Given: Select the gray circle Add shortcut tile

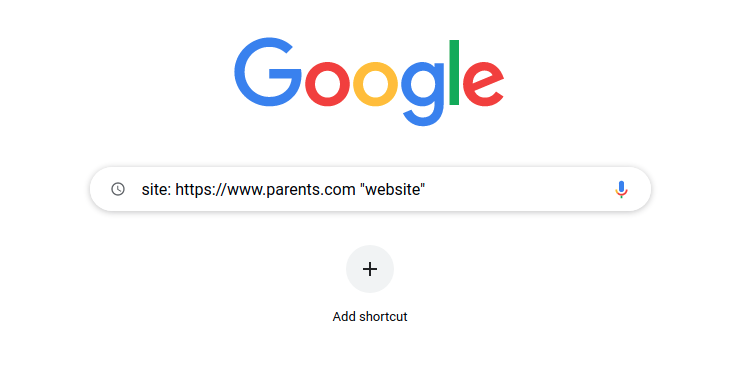Looking at the screenshot, I should click(370, 269).
